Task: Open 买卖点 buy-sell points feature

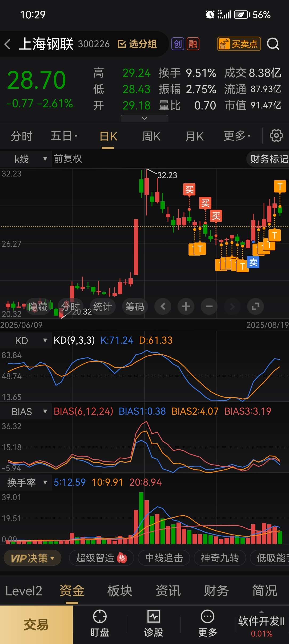Action: [x=239, y=44]
